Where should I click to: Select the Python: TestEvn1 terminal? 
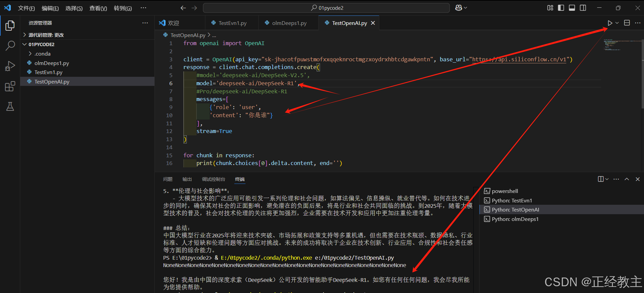[x=562, y=200]
